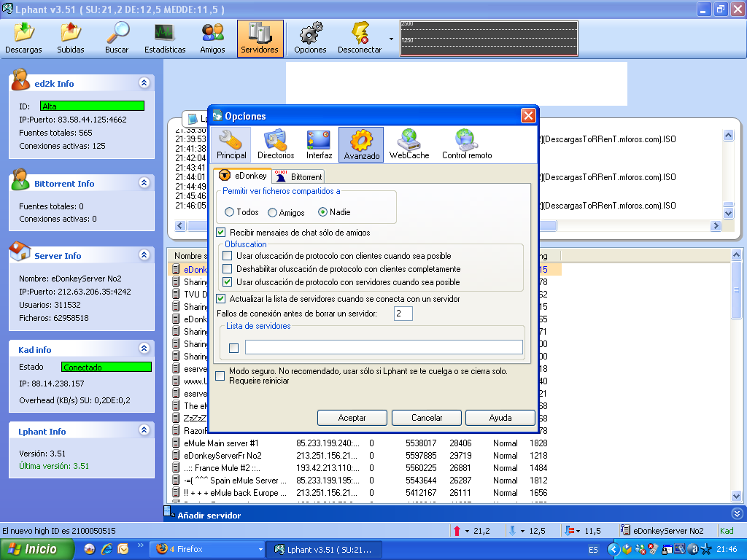Open the Descargas downloads view
The height and width of the screenshot is (560, 747).
23,38
